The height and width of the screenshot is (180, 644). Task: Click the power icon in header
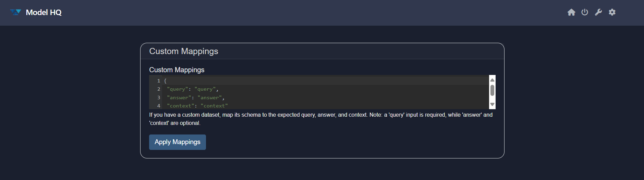[x=585, y=12]
